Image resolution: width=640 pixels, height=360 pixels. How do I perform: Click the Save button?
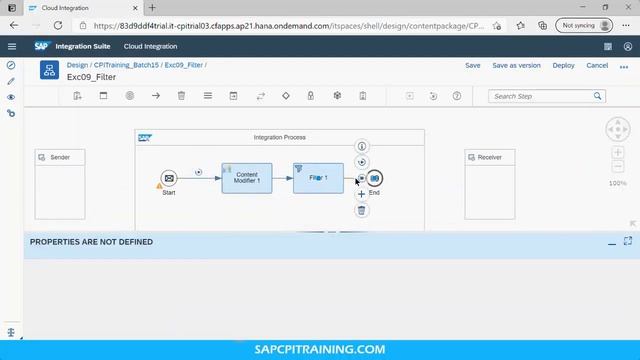click(473, 65)
